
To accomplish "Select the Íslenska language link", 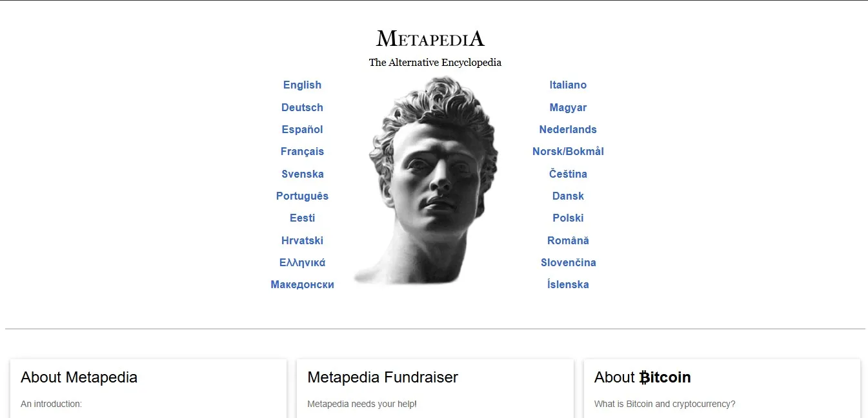I will pyautogui.click(x=568, y=284).
